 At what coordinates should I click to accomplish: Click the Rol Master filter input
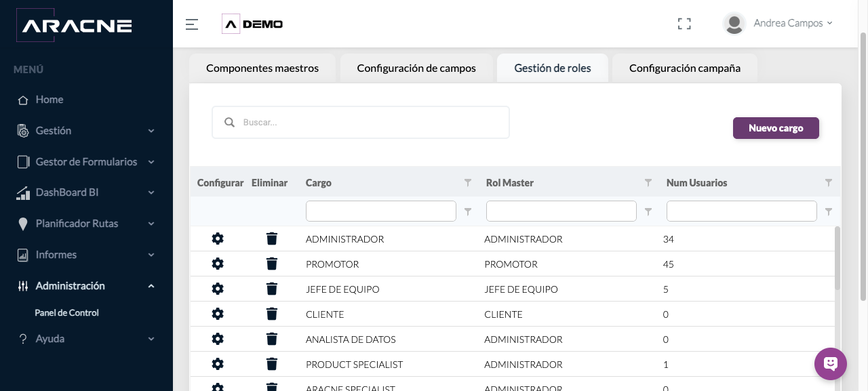(x=561, y=211)
